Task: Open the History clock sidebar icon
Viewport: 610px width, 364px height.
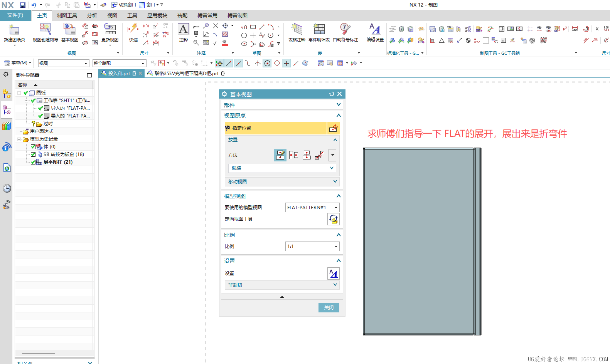Action: click(x=7, y=188)
